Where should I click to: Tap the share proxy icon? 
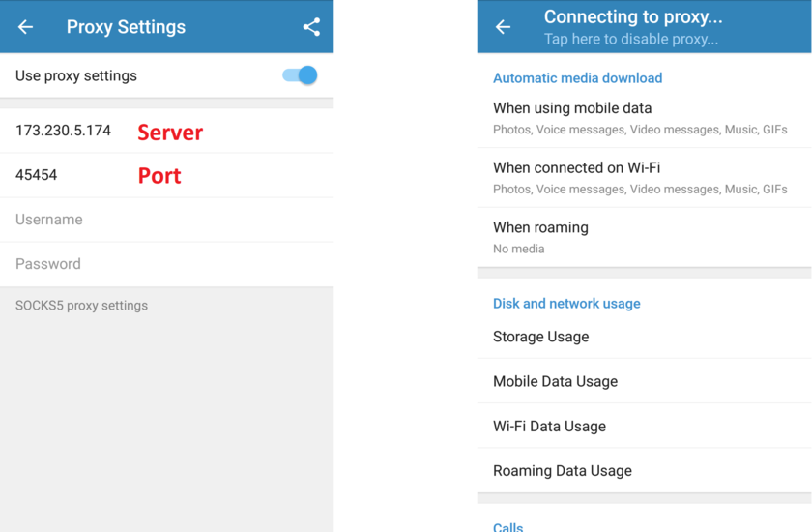tap(311, 27)
